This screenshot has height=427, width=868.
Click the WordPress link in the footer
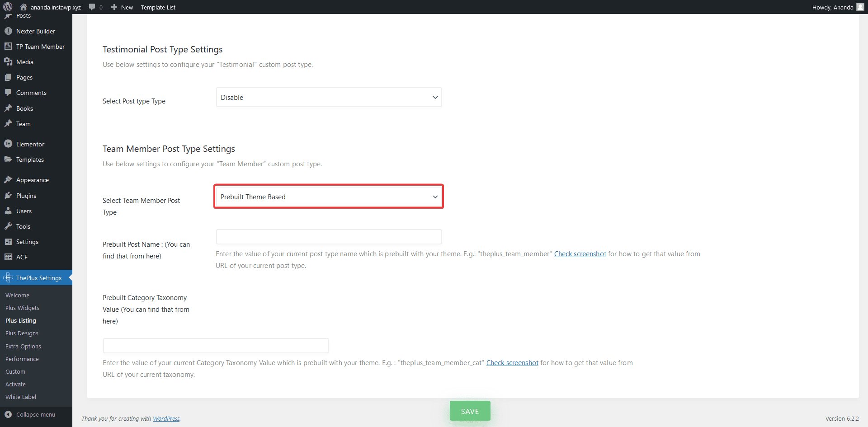166,418
